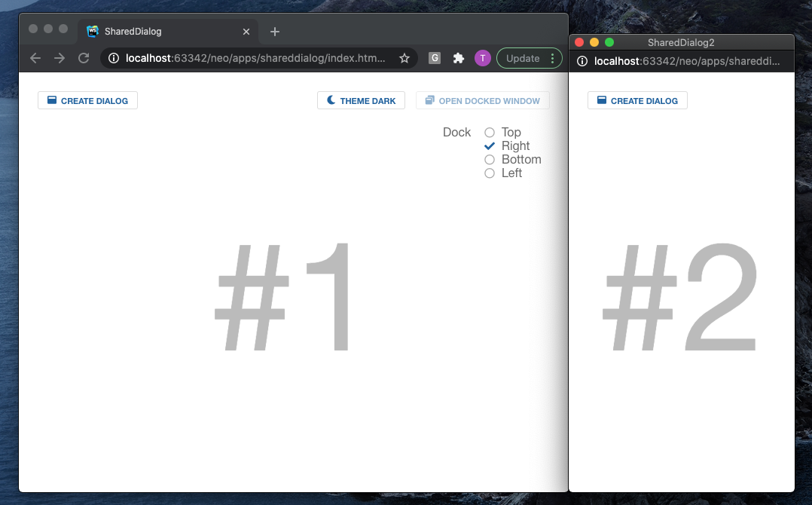
Task: Click Create Dialog in window #1
Action: 87,100
